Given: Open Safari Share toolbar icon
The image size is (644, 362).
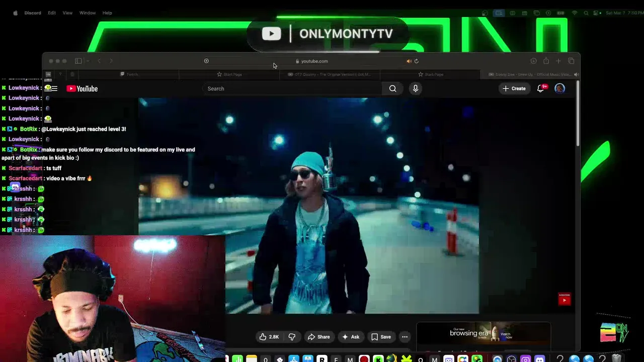Looking at the screenshot, I should pos(546,61).
